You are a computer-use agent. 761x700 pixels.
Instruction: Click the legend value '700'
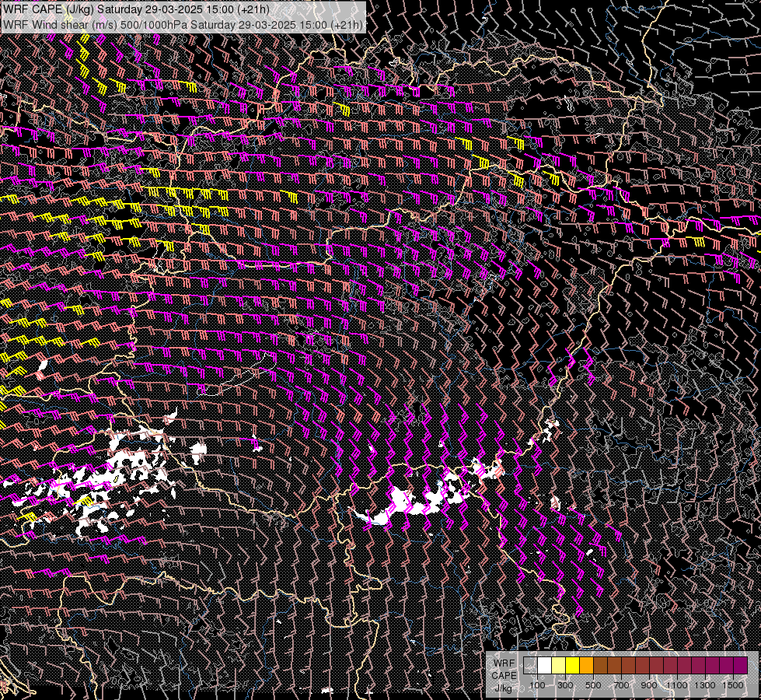coord(621,685)
